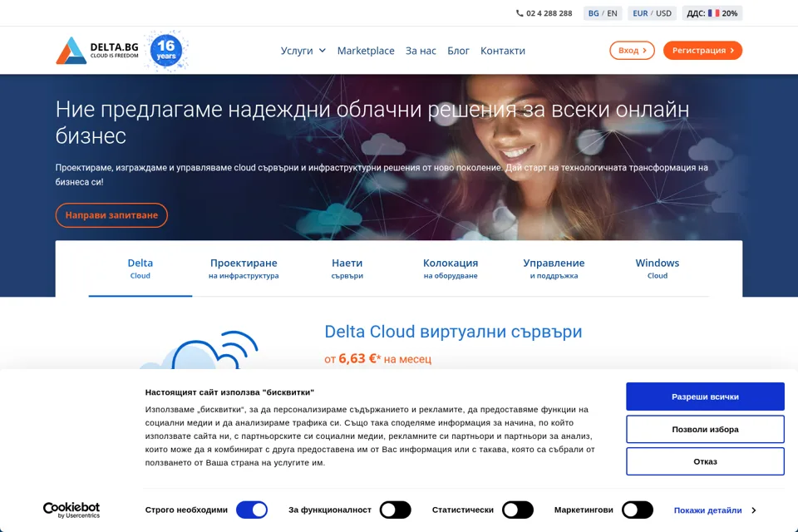The image size is (798, 532).
Task: Click the hero headline about облачни решения
Action: 372,123
